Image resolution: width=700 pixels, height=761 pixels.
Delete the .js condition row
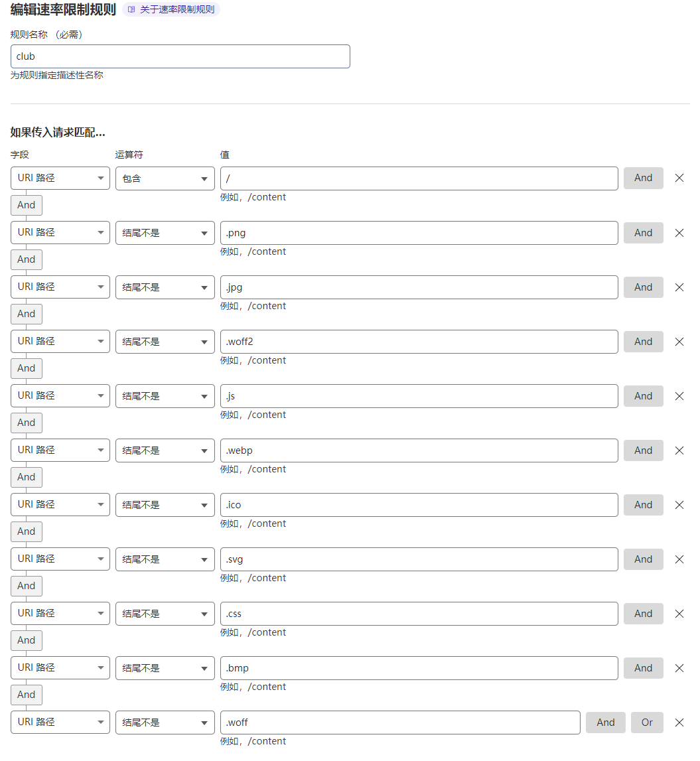click(x=679, y=396)
